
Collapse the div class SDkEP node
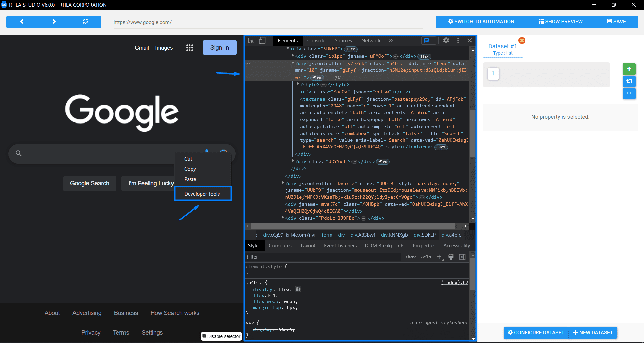coord(288,49)
